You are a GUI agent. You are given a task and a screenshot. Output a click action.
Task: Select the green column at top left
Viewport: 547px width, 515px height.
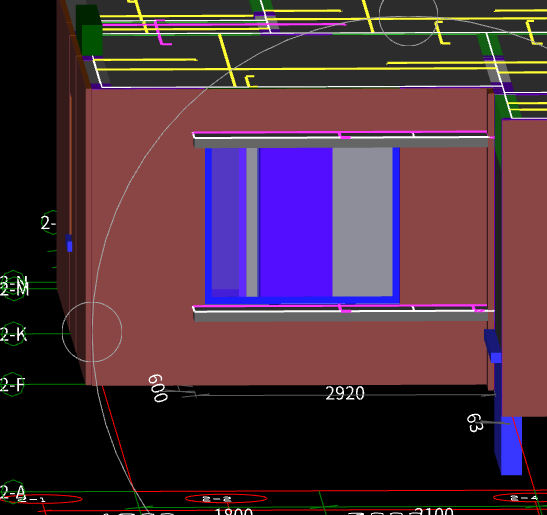[90, 31]
